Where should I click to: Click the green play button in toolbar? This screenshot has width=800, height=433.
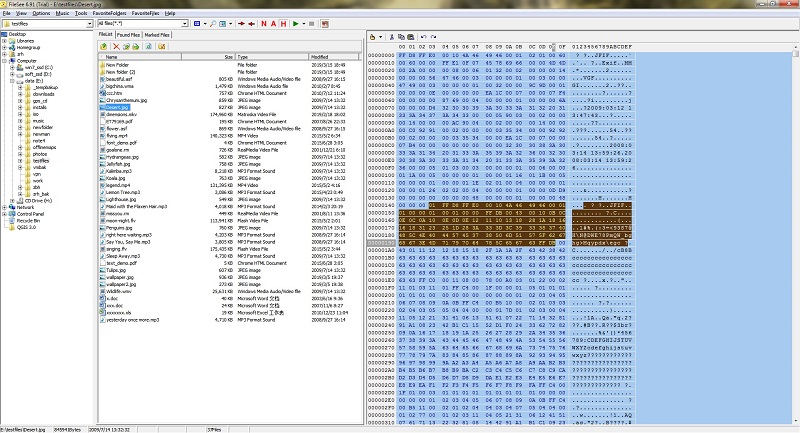295,24
